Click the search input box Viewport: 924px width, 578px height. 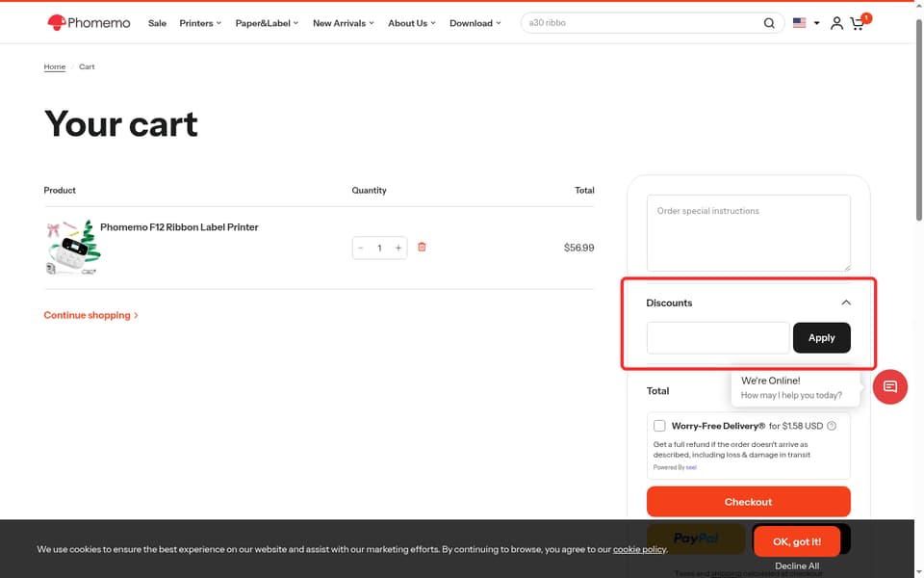[642, 23]
